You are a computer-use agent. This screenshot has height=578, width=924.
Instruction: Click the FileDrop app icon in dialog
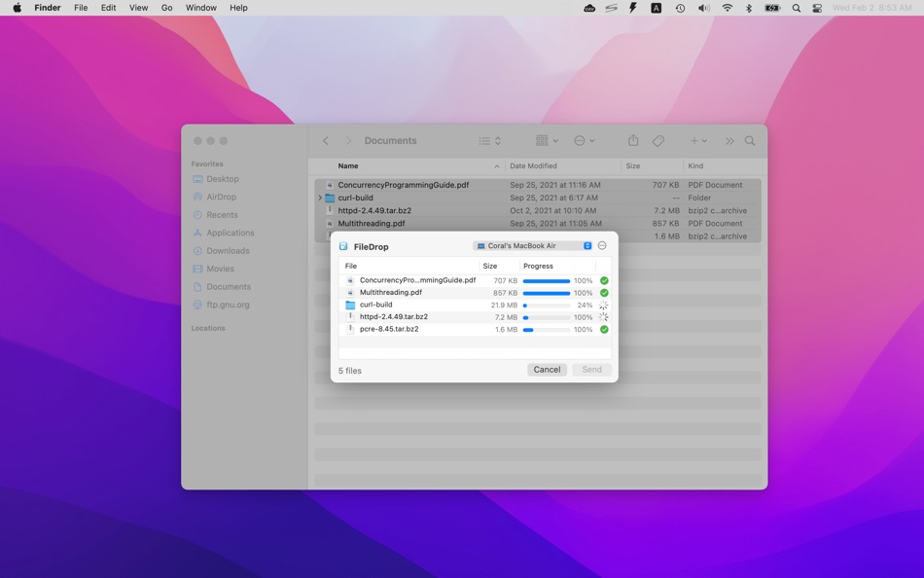pyautogui.click(x=343, y=246)
